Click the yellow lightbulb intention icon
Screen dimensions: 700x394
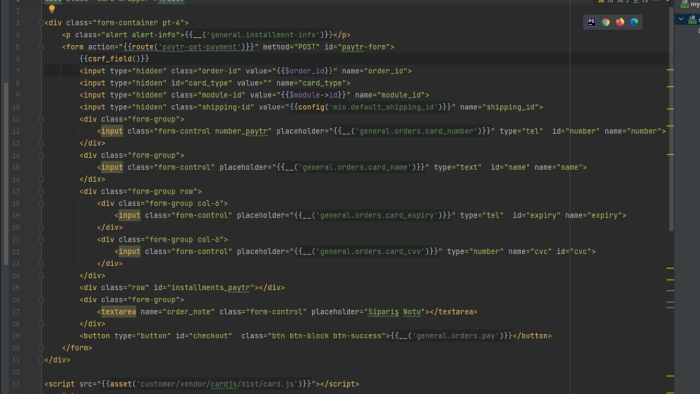(x=52, y=9)
